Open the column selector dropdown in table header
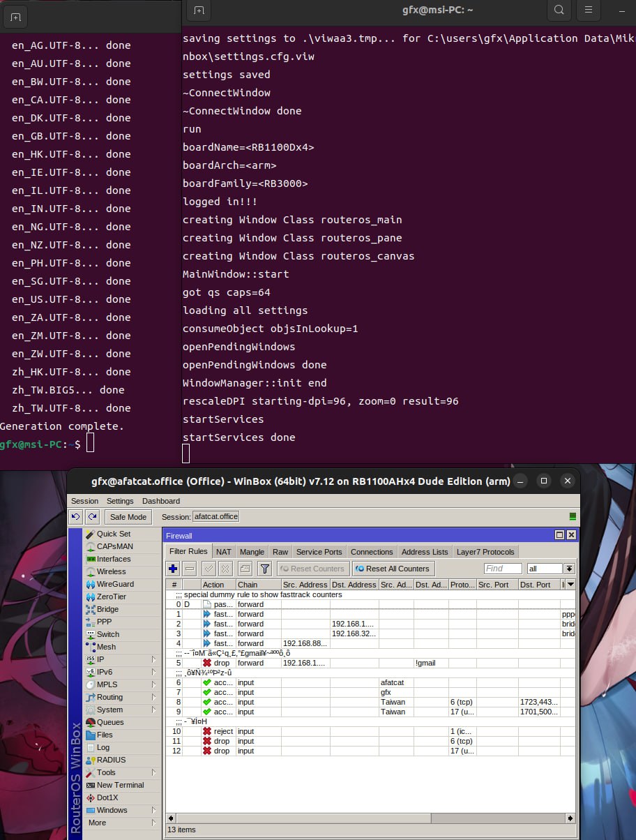Screen dimensions: 636x840 tap(570, 585)
